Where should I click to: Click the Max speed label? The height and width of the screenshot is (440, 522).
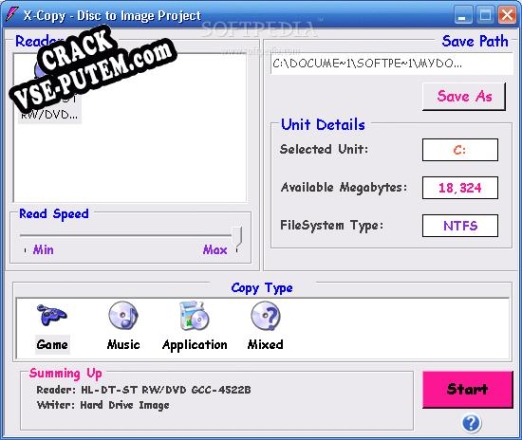(x=215, y=250)
